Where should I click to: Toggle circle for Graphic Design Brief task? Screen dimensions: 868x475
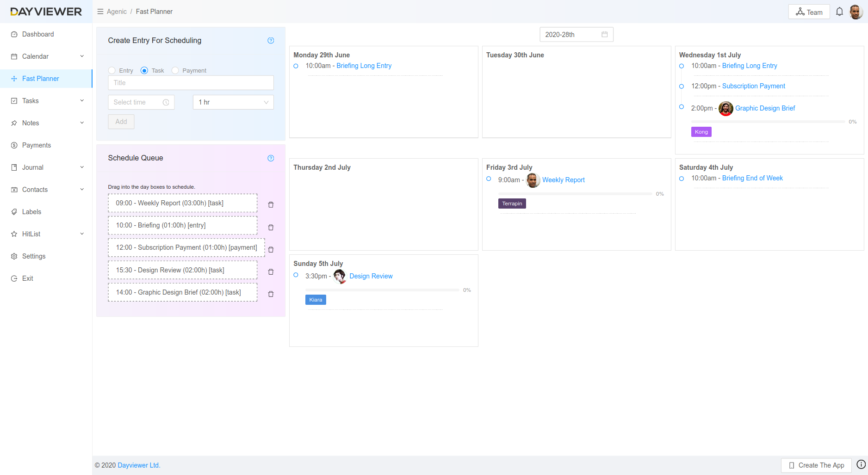[x=682, y=107]
